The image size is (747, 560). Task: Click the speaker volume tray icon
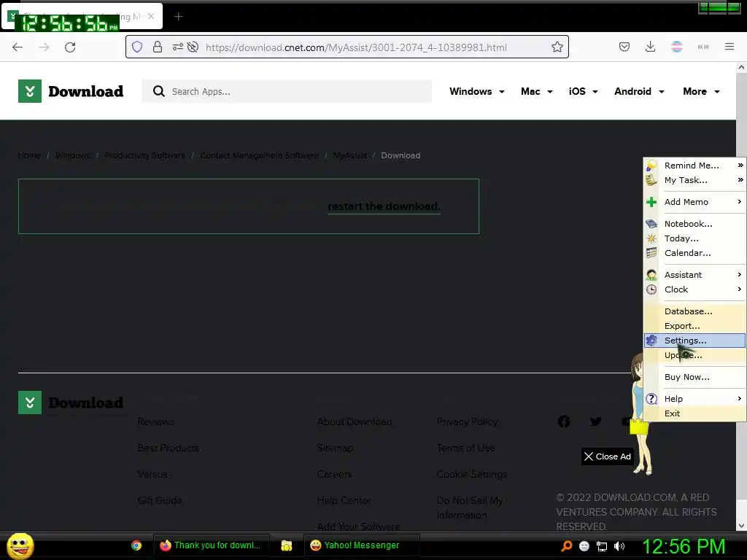619,546
